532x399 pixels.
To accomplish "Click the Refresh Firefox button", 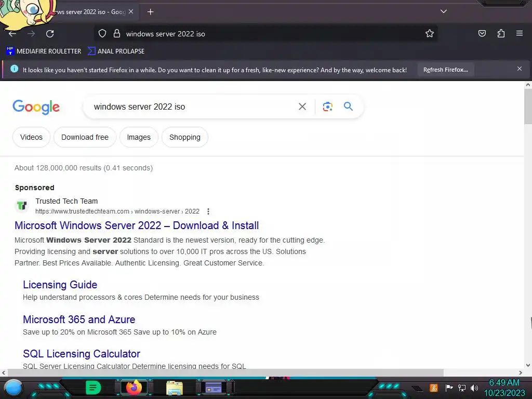I will [445, 70].
